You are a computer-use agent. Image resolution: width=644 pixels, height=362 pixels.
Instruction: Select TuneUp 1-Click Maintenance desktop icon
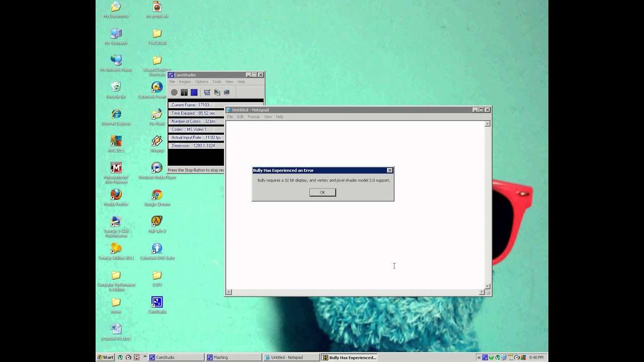[116, 227]
